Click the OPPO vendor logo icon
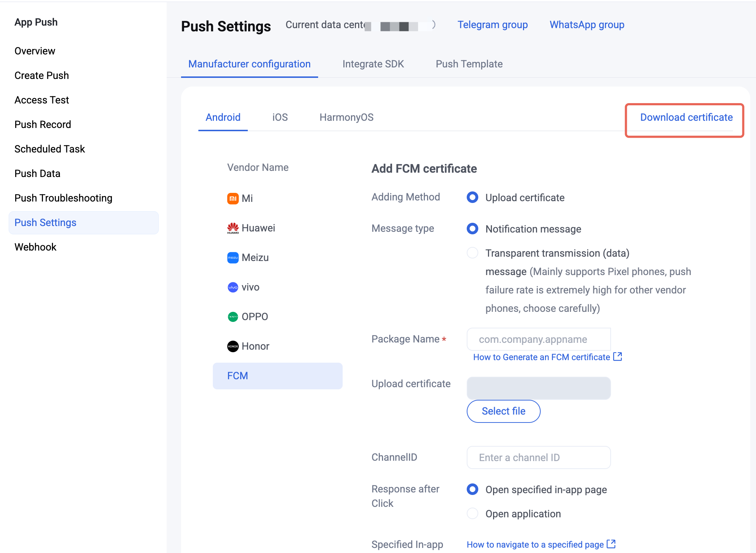 click(233, 317)
